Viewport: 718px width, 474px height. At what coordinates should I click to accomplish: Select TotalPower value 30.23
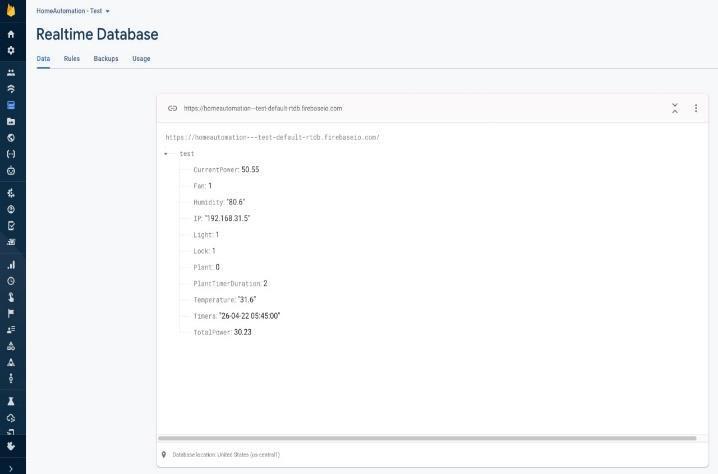point(243,332)
